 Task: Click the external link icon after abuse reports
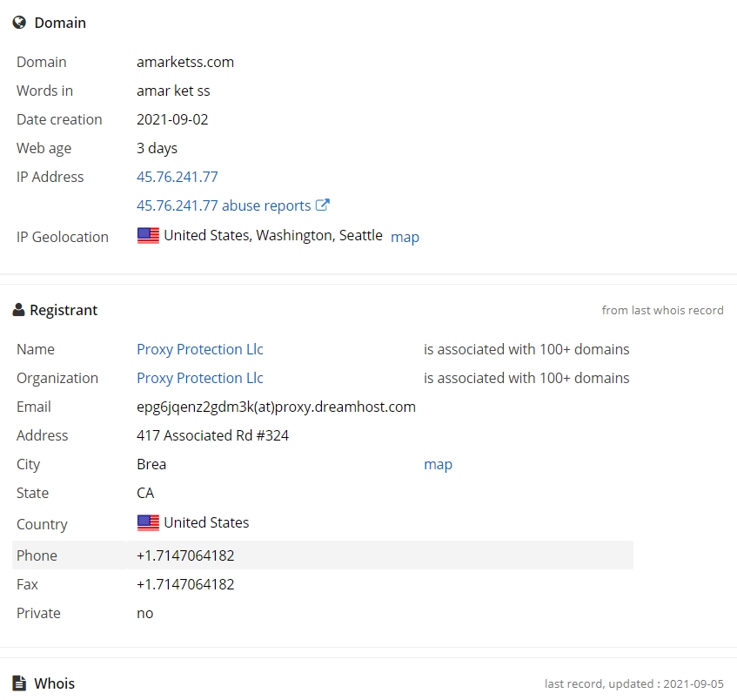pyautogui.click(x=323, y=205)
